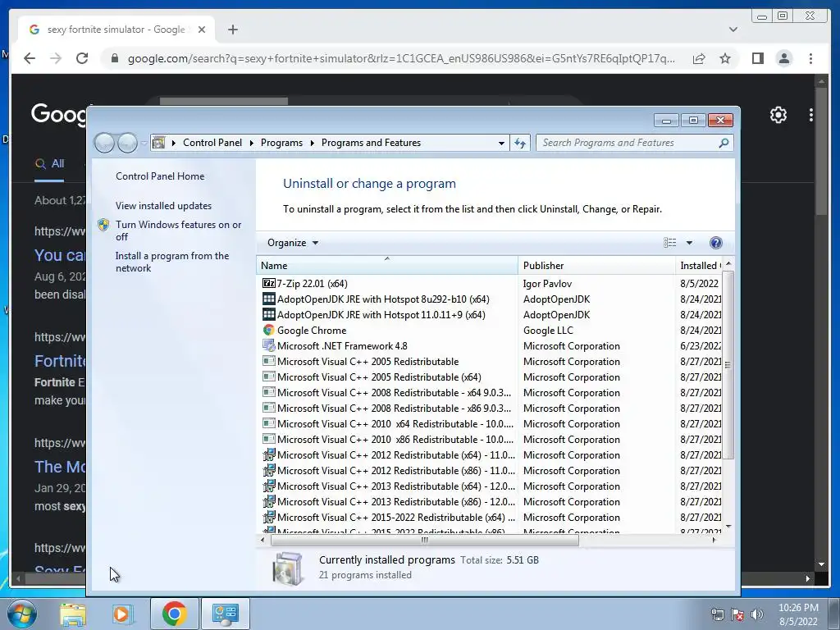Select the All tab in Google results

click(x=49, y=164)
